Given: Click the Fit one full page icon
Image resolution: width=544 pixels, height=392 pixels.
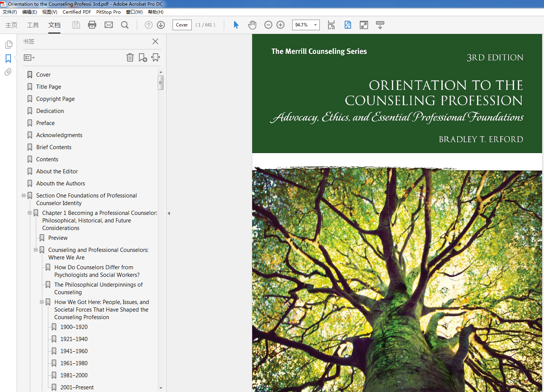Looking at the screenshot, I should pos(348,25).
